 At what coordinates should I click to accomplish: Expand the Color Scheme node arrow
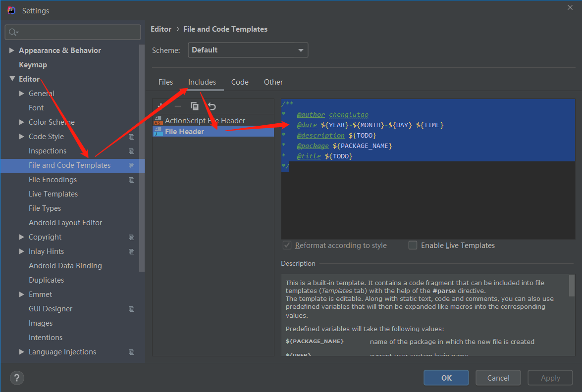tap(21, 122)
